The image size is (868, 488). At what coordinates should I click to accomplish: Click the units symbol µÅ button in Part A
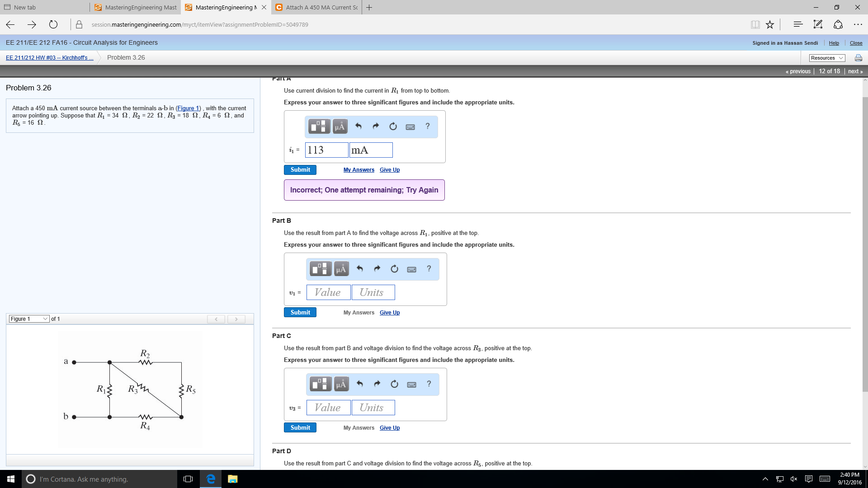tap(340, 127)
